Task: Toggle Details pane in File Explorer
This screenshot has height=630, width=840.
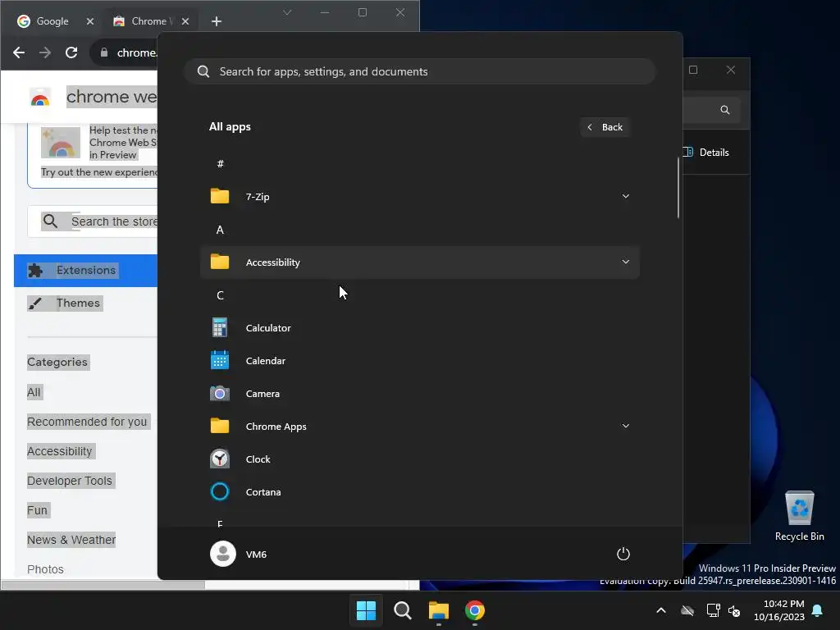Action: (x=706, y=152)
